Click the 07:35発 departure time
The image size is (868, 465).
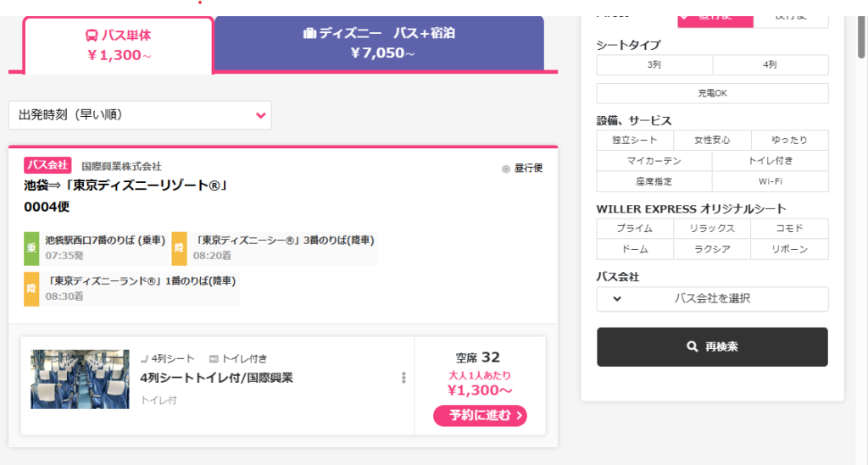(64, 256)
